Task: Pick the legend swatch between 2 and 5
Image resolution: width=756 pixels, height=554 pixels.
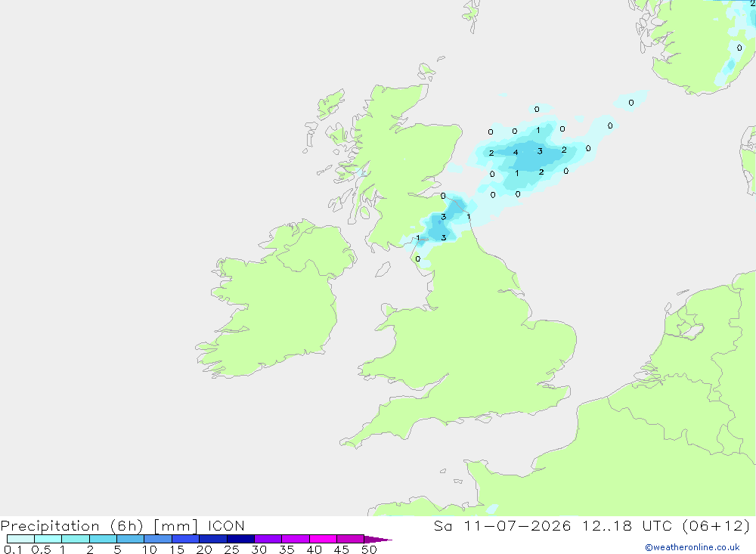Action: [103, 539]
